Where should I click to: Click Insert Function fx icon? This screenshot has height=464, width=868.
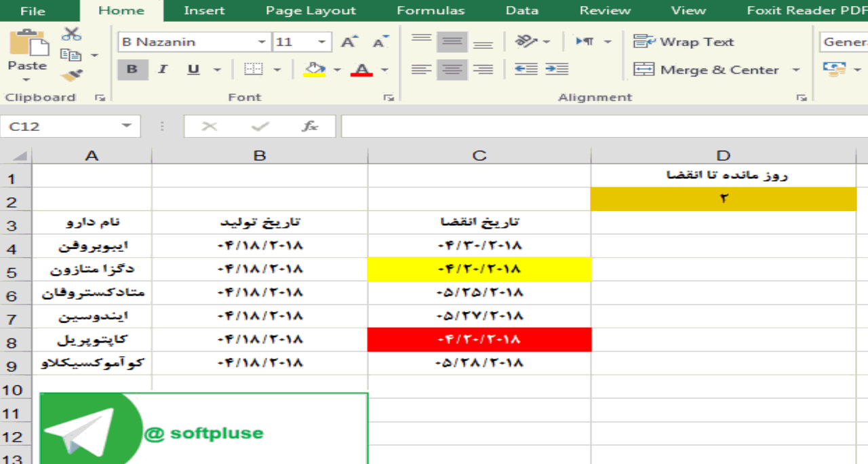[x=310, y=126]
